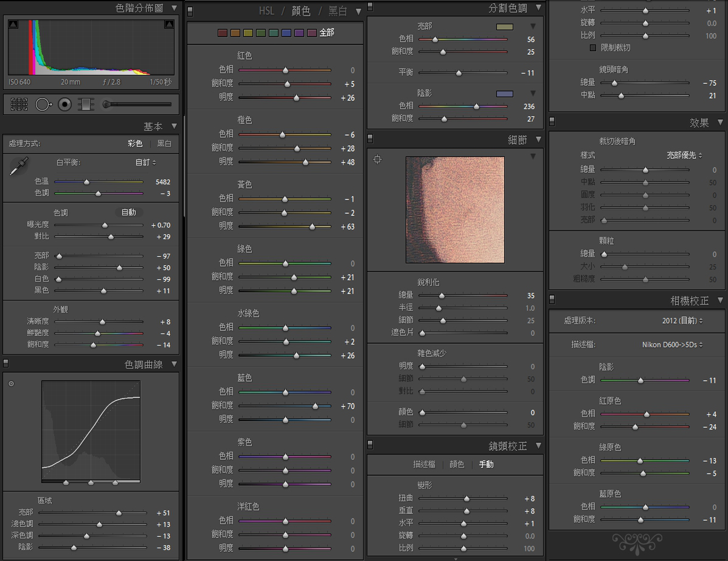Choose the yellow HSL color swatch

(248, 33)
